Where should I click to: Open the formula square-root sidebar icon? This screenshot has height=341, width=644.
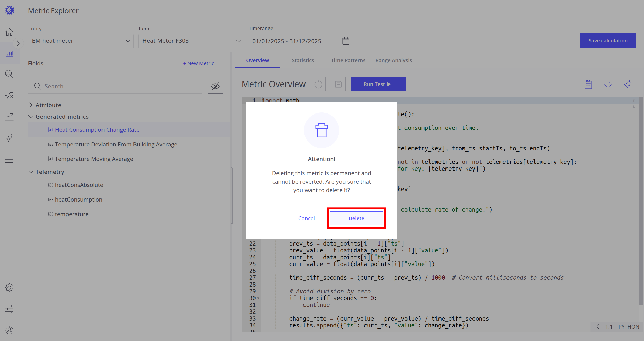tap(9, 95)
